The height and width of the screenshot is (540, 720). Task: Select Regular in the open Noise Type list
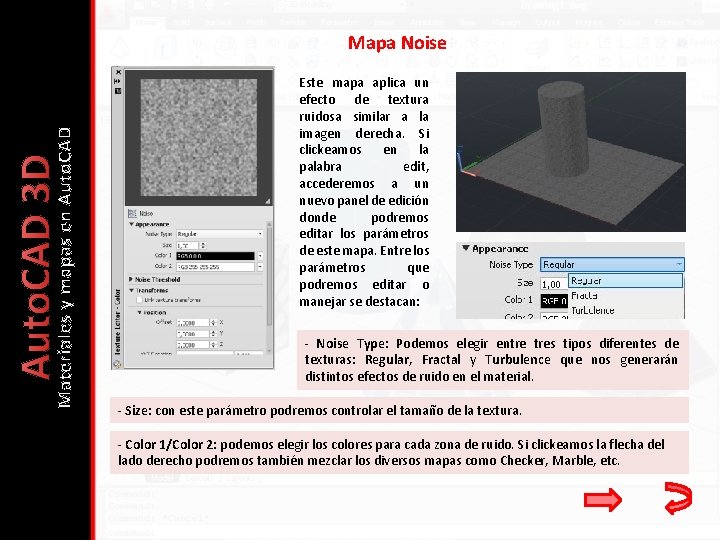[x=625, y=281]
